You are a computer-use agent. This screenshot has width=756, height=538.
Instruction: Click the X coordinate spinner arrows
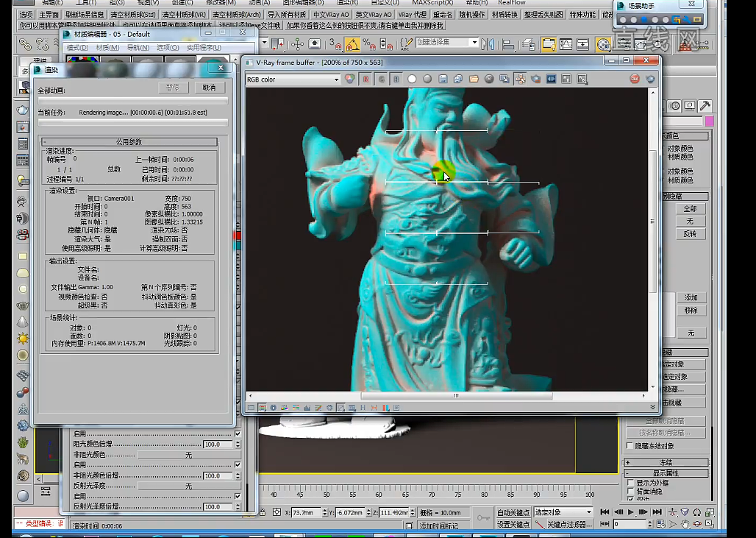[324, 512]
